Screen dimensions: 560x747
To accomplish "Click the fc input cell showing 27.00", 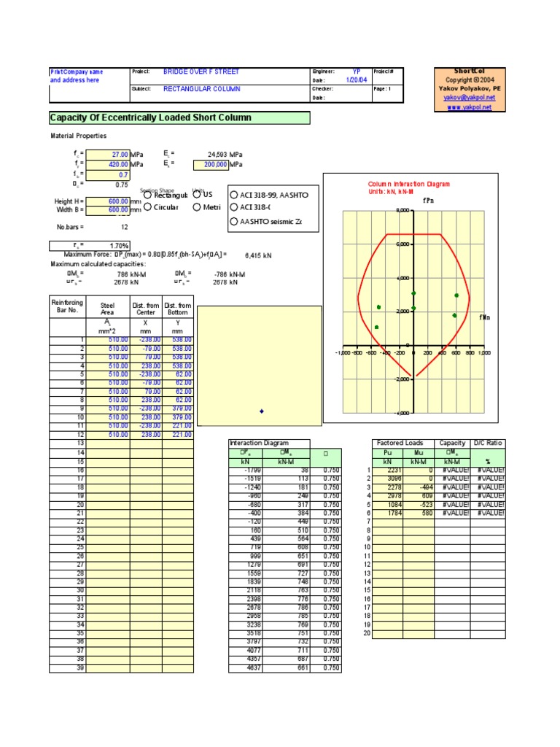I will pos(108,155).
